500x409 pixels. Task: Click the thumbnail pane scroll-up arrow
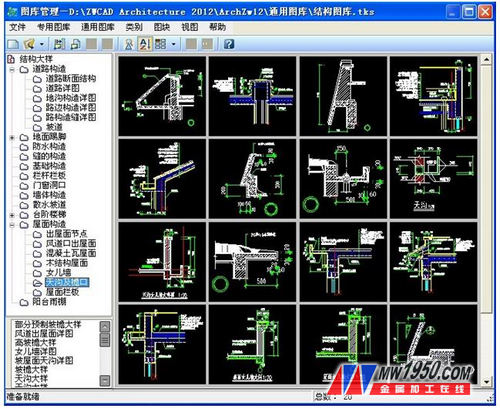[486, 60]
